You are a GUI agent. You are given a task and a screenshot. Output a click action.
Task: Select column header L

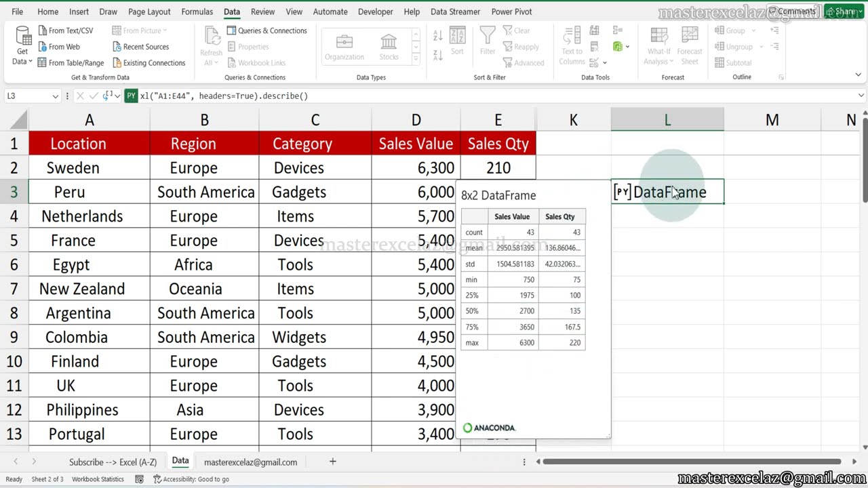pyautogui.click(x=667, y=120)
